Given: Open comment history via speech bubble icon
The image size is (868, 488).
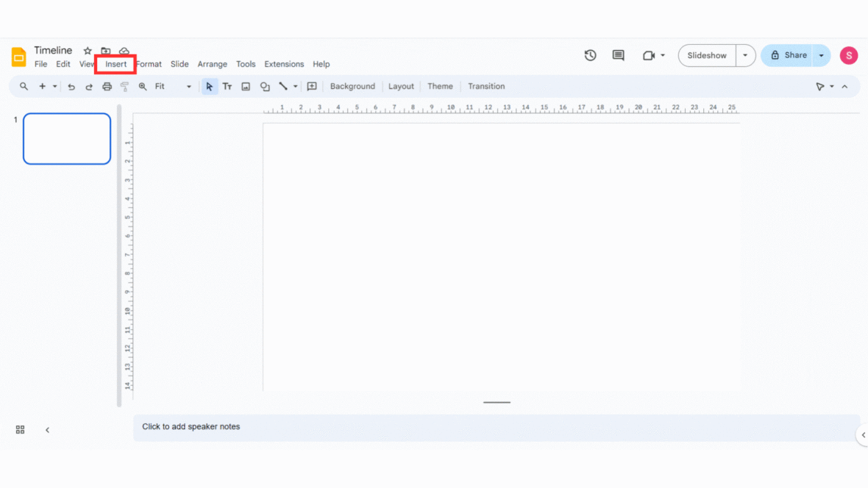Looking at the screenshot, I should pyautogui.click(x=618, y=55).
